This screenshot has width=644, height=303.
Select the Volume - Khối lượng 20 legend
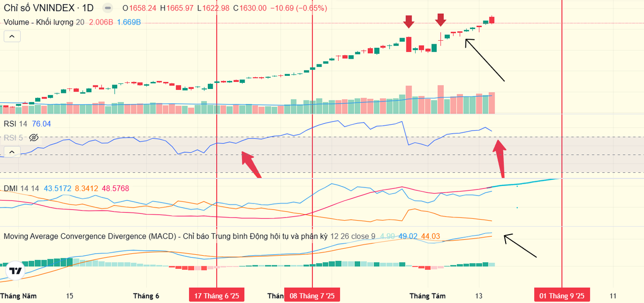coord(44,22)
